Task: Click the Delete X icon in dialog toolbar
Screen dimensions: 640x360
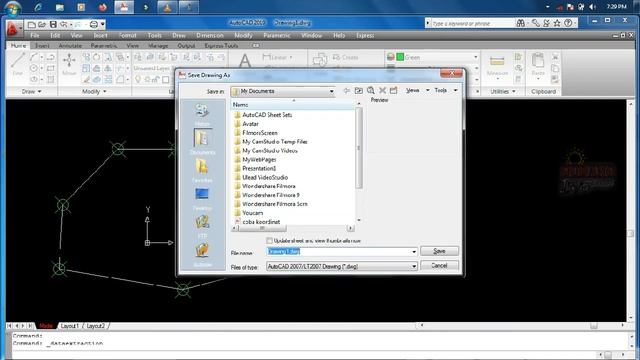Action: click(x=382, y=91)
